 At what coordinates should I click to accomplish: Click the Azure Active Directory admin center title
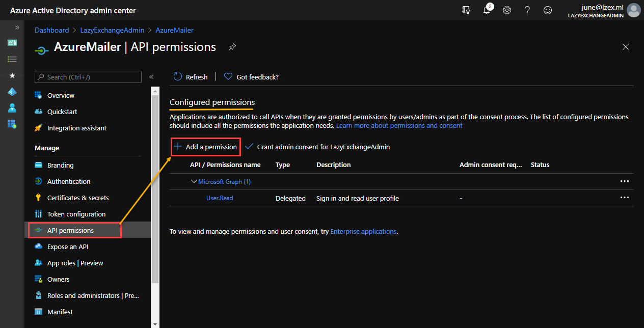[x=73, y=10]
